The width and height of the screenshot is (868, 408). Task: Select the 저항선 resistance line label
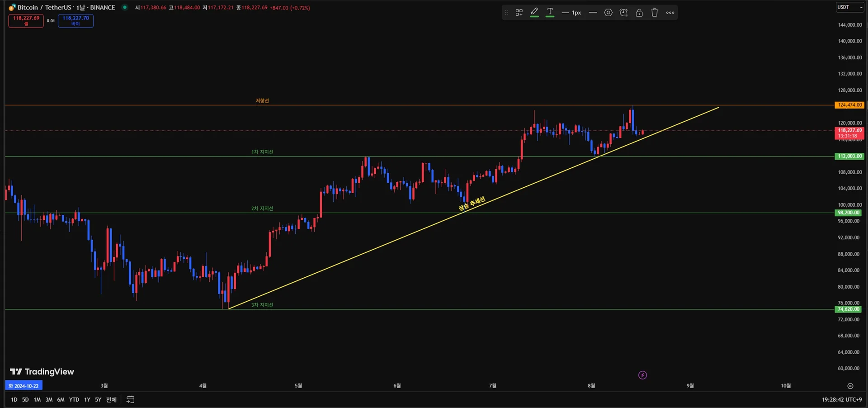(x=262, y=100)
